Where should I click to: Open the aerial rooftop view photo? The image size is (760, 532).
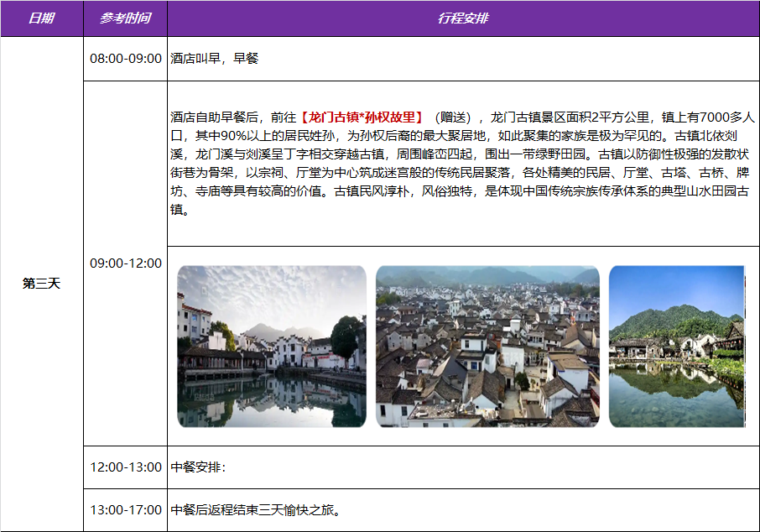point(487,347)
